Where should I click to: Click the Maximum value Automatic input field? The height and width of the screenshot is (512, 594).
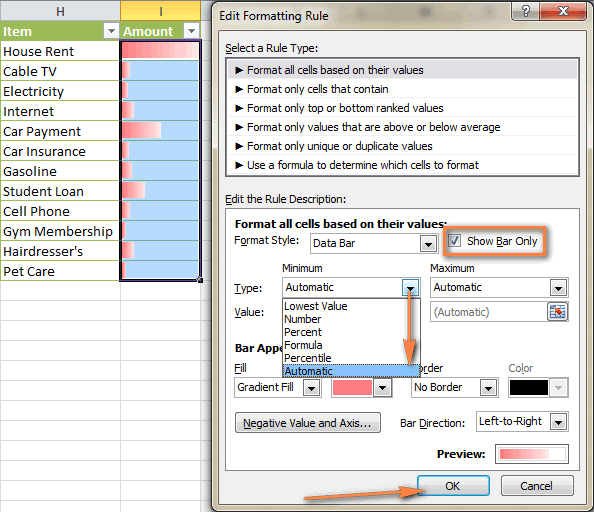(x=489, y=312)
